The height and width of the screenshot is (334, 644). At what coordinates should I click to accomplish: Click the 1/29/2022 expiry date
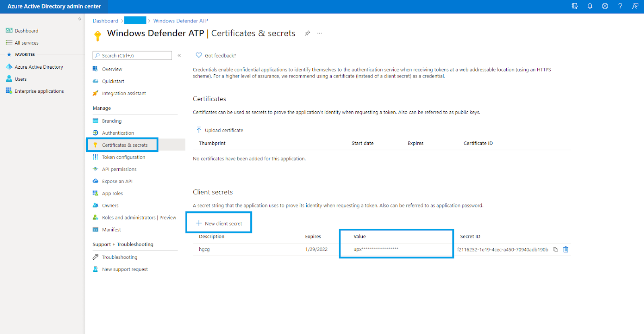(x=316, y=250)
